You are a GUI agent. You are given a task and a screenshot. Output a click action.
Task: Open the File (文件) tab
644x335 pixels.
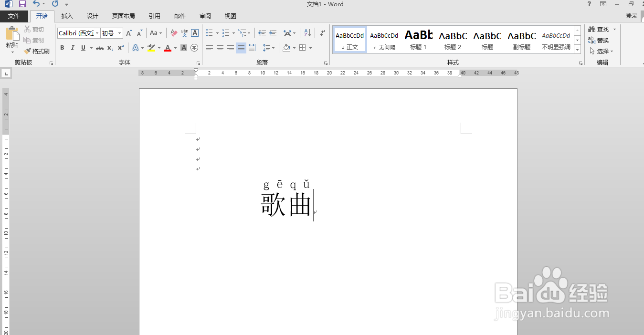coord(14,16)
